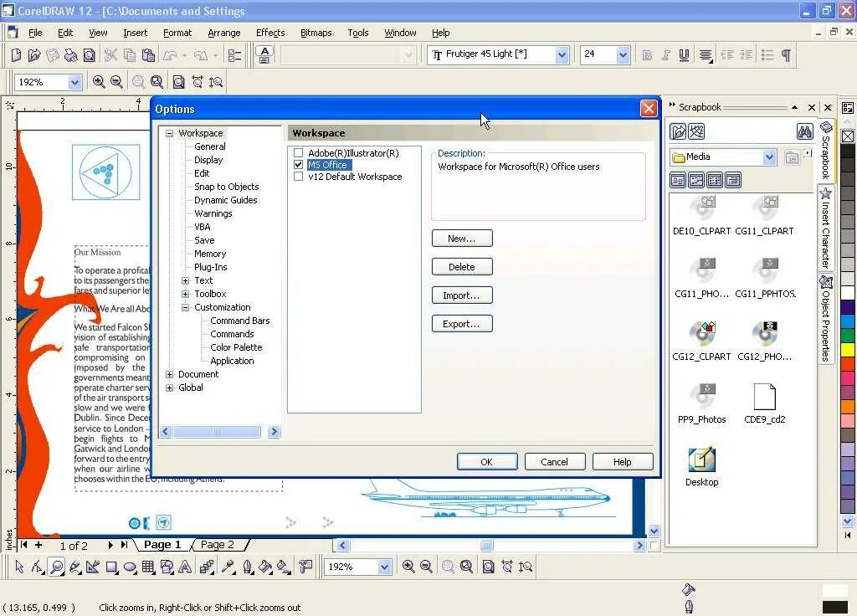
Task: Select Snap to Objects in options tree
Action: tap(226, 187)
